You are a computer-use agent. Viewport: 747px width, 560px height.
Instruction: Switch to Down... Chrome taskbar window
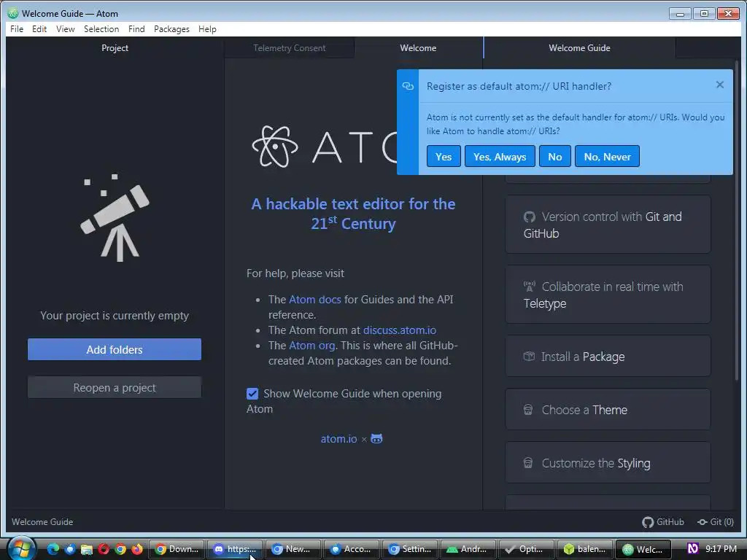point(177,549)
